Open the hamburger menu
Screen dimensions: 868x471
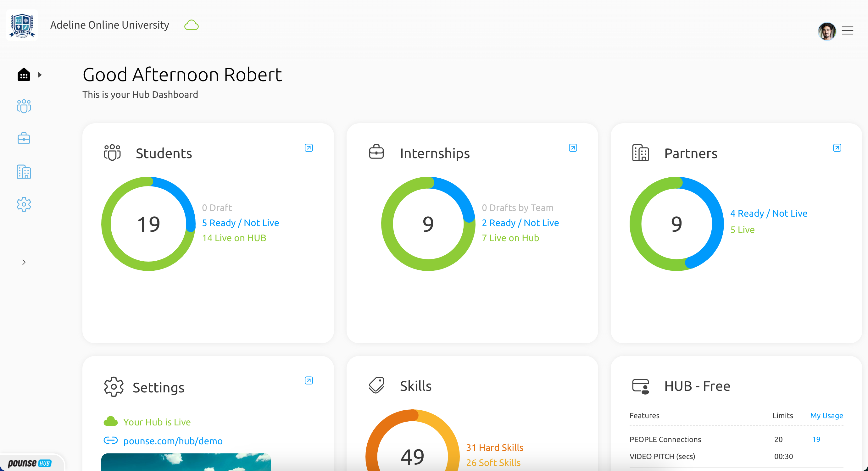pos(848,31)
